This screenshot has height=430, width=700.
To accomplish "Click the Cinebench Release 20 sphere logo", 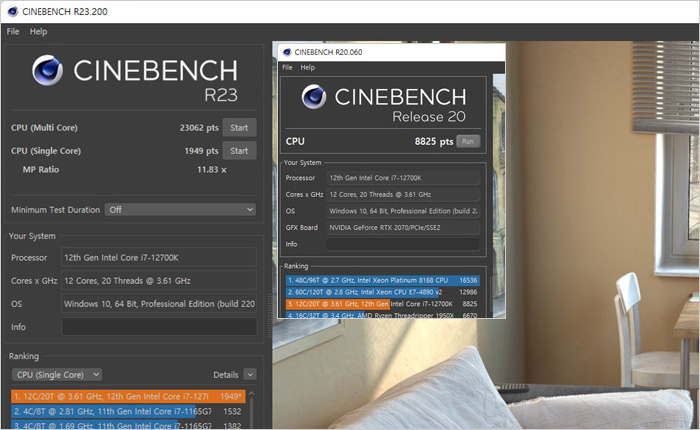I will [x=314, y=96].
